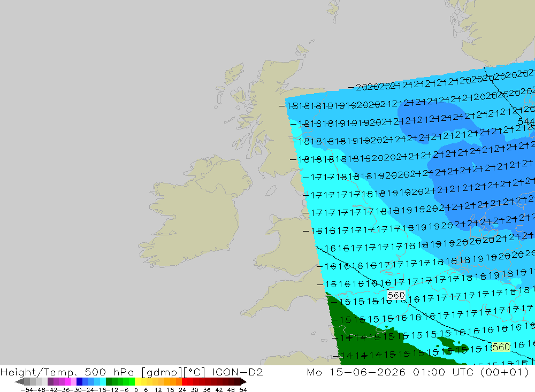This screenshot has width=535, height=392.
Task: Click the '(00+01)' forecast step text
Action: pyautogui.click(x=505, y=372)
